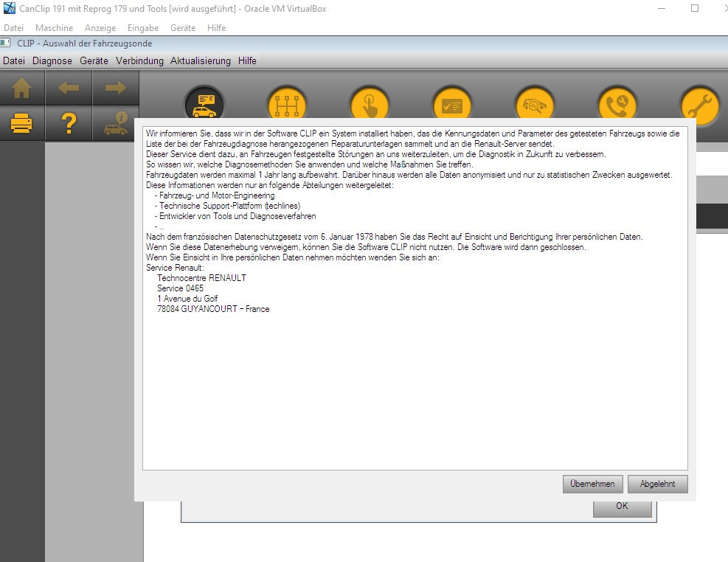The width and height of the screenshot is (728, 562).
Task: Open the CLIP Verbindung menu
Action: coord(139,60)
